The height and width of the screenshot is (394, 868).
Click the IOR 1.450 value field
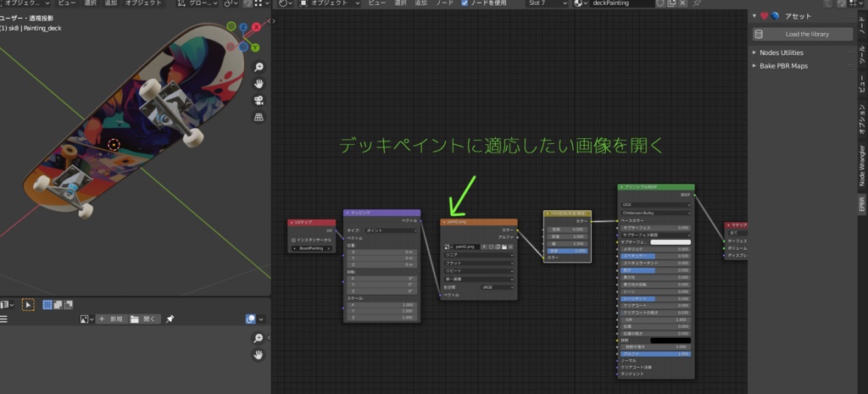click(655, 319)
